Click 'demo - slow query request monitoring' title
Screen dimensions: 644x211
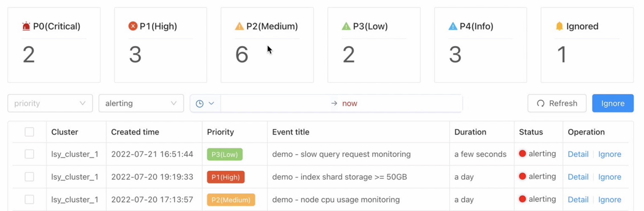pyautogui.click(x=341, y=154)
